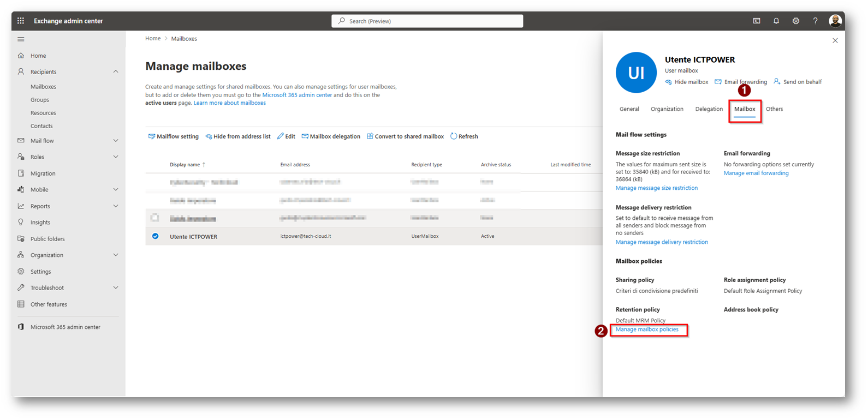Image resolution: width=868 pixels, height=420 pixels.
Task: Close the Utente ICTPOWER details panel
Action: coord(835,40)
